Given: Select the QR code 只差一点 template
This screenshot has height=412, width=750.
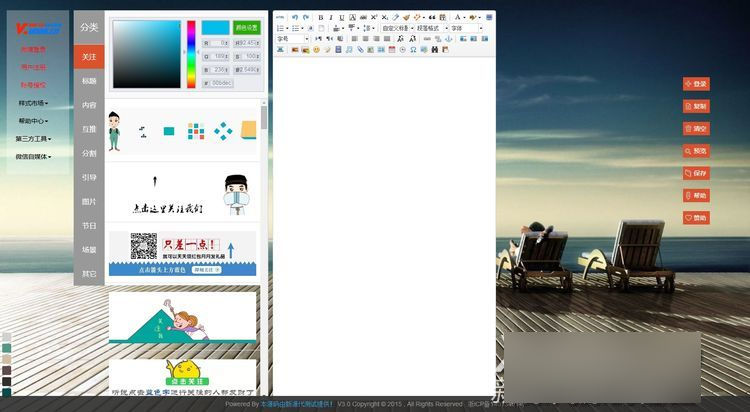Looking at the screenshot, I should tap(183, 254).
